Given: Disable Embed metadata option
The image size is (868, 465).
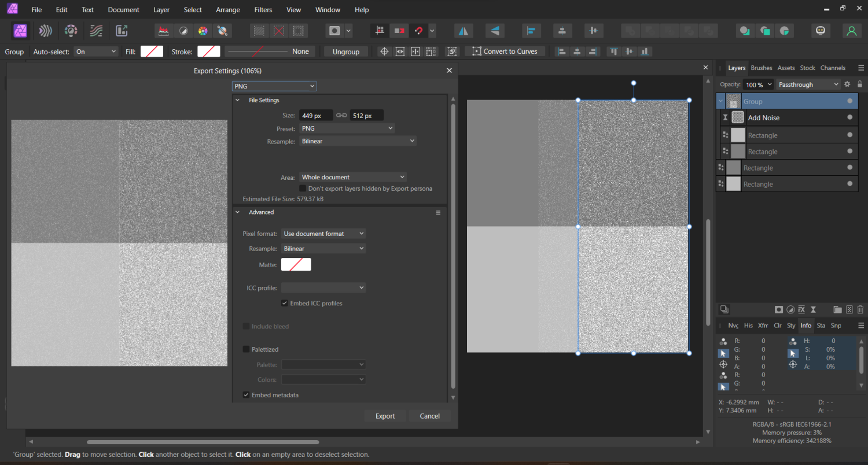Looking at the screenshot, I should [247, 395].
